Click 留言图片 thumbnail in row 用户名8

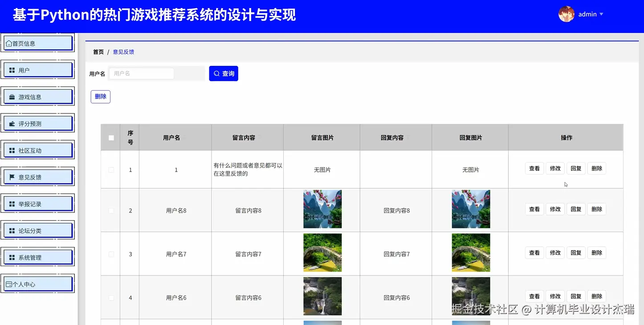pos(322,209)
